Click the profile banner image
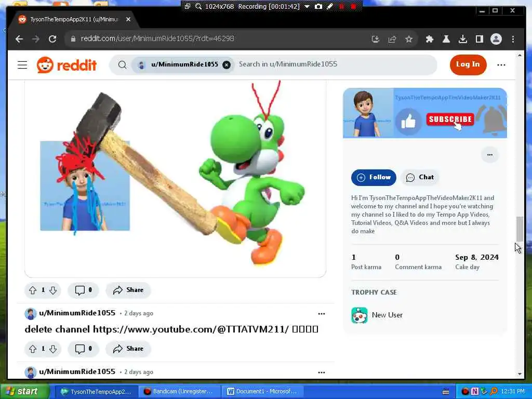 tap(425, 113)
